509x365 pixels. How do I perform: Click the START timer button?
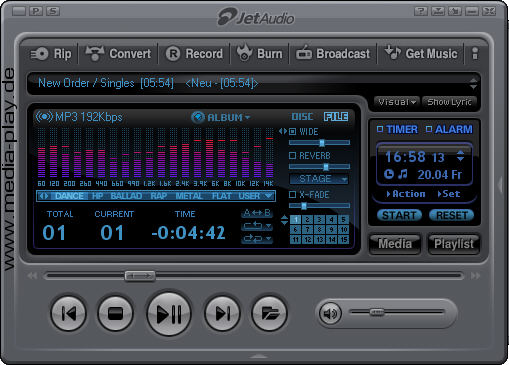(x=399, y=215)
